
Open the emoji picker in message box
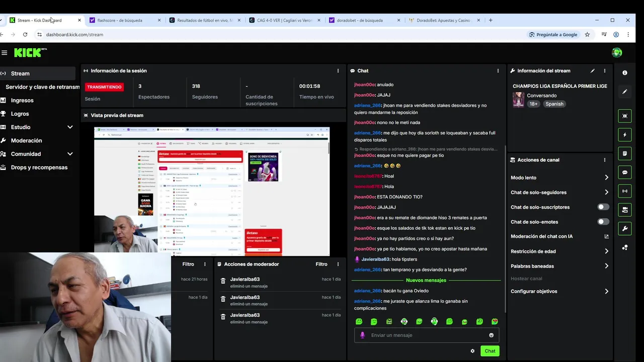pos(492,335)
